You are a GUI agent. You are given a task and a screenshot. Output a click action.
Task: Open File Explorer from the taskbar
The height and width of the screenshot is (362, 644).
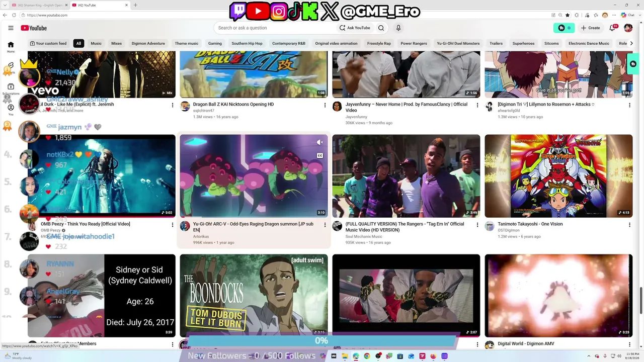(345, 356)
